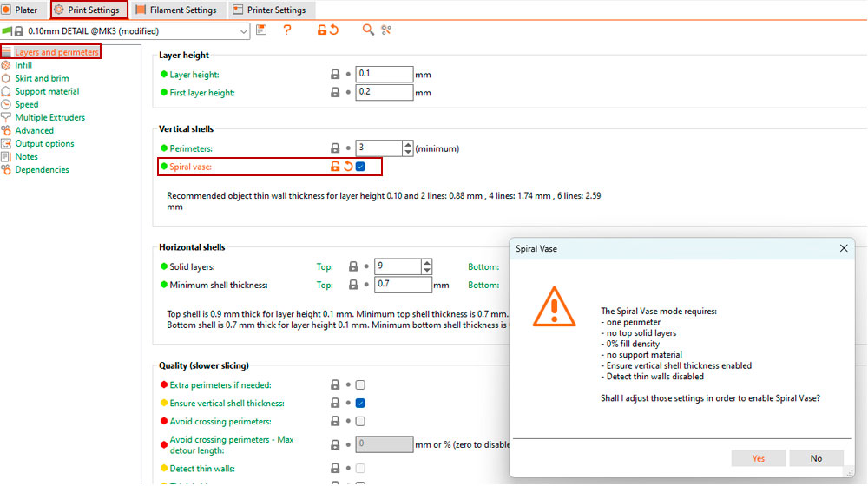This screenshot has width=868, height=486.
Task: Click the reset arrow beside Spiral vase
Action: pos(347,166)
